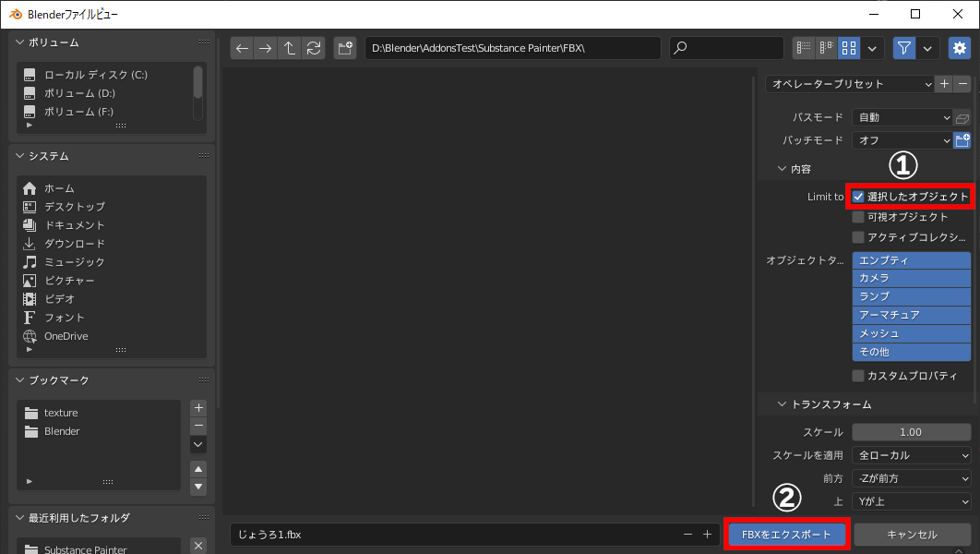
Task: Add new operator preset
Action: point(944,84)
